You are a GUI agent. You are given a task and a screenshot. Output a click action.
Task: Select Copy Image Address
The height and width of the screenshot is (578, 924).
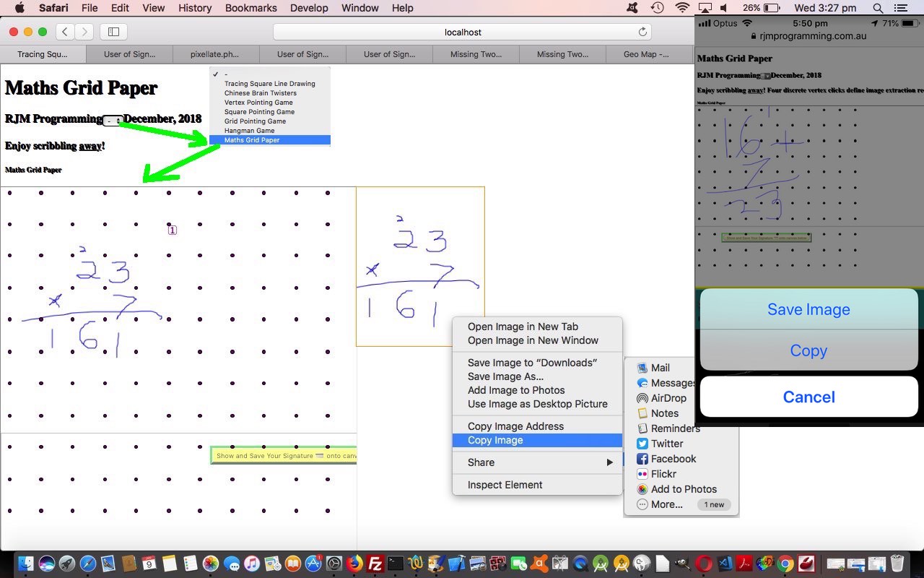(537, 426)
